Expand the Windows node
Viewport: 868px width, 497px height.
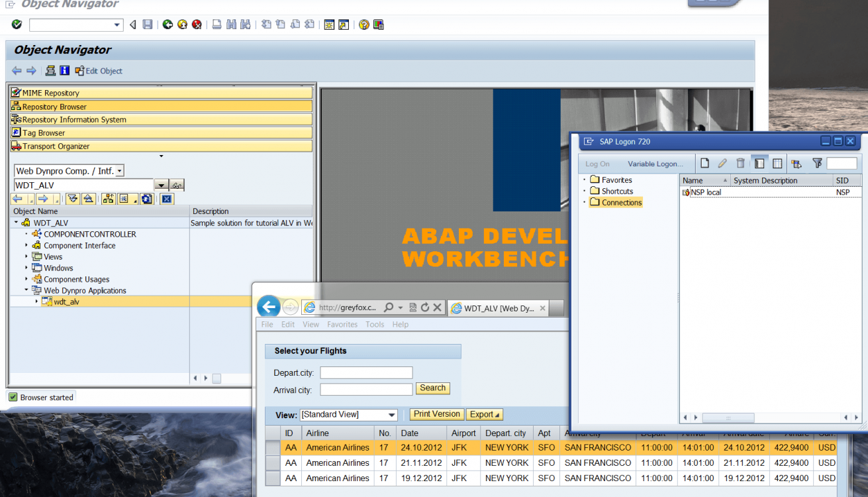point(27,268)
